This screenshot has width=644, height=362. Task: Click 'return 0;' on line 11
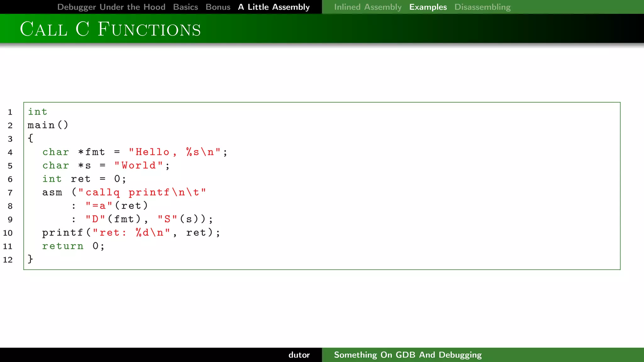point(73,246)
